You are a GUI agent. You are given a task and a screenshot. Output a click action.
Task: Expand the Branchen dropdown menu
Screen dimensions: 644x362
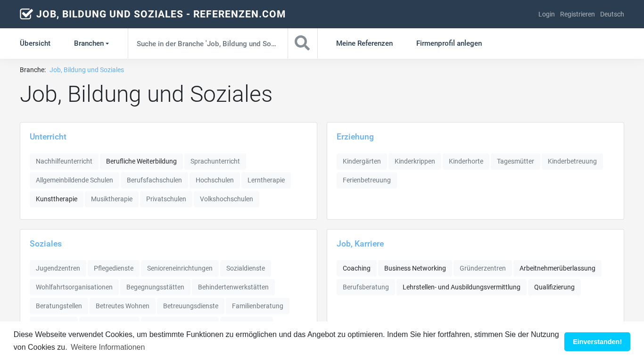[x=91, y=43]
